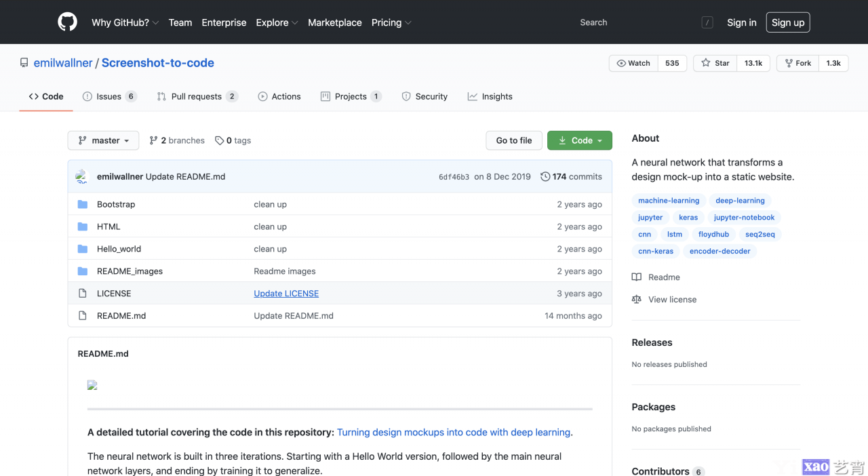Select the keras topic tag
Viewport: 868px width, 476px height.
pos(688,218)
